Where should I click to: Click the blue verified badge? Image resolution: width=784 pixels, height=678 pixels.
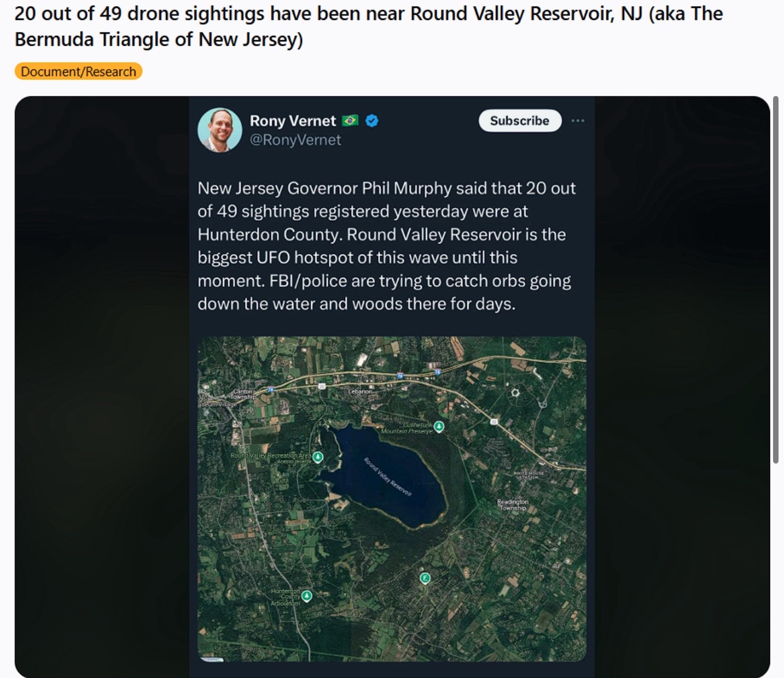click(372, 121)
